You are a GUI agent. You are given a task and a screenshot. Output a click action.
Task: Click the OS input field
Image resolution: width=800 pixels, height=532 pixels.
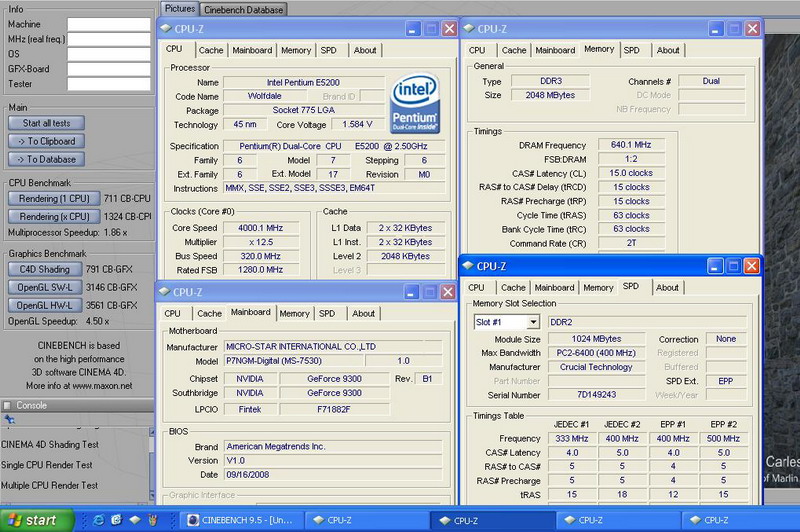click(x=109, y=54)
